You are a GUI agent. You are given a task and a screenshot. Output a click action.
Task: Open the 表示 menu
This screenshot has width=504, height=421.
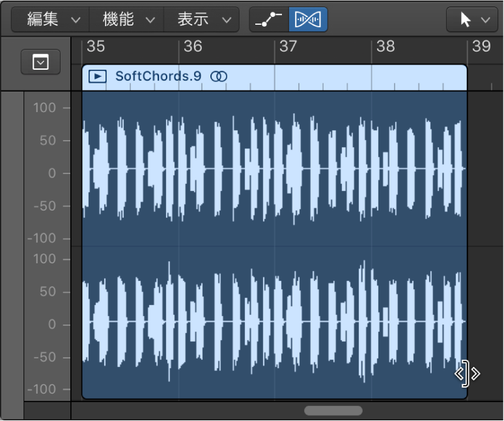(x=202, y=20)
